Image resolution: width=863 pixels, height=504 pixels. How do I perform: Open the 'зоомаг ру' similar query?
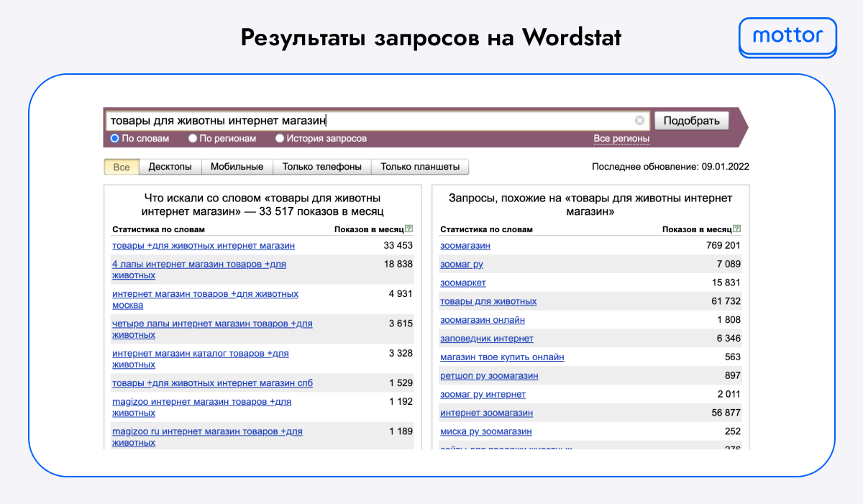tap(462, 265)
